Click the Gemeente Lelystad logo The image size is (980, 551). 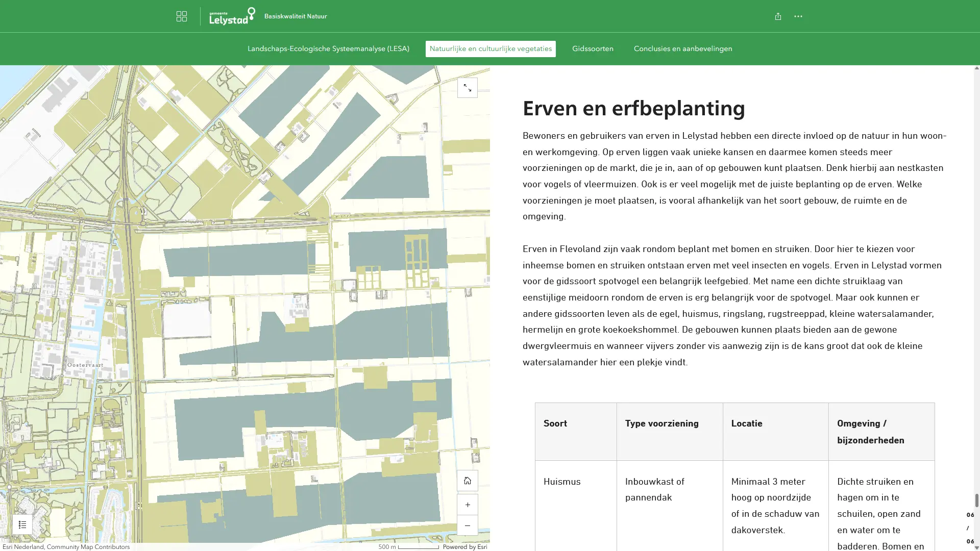click(232, 16)
